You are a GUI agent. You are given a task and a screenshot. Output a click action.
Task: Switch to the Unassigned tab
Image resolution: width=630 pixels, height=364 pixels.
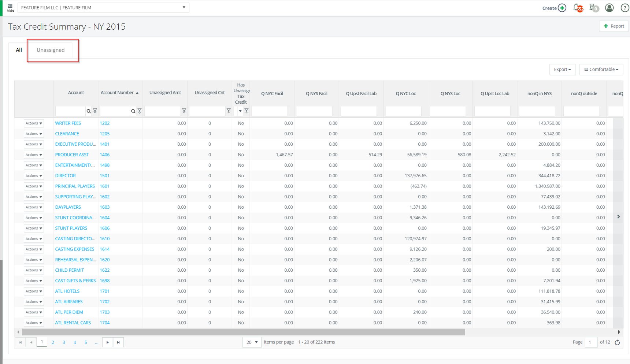pyautogui.click(x=51, y=50)
